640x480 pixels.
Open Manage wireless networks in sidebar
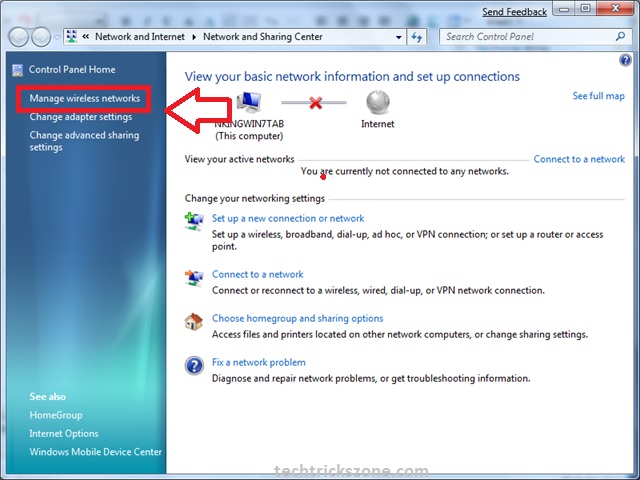(x=85, y=98)
